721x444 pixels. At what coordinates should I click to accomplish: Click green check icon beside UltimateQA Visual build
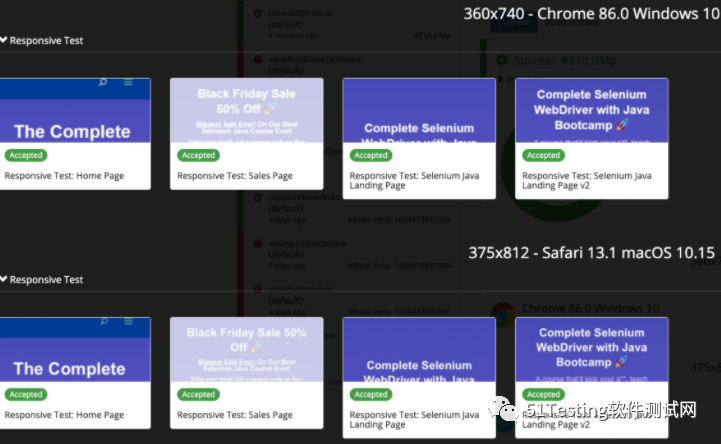click(x=258, y=13)
